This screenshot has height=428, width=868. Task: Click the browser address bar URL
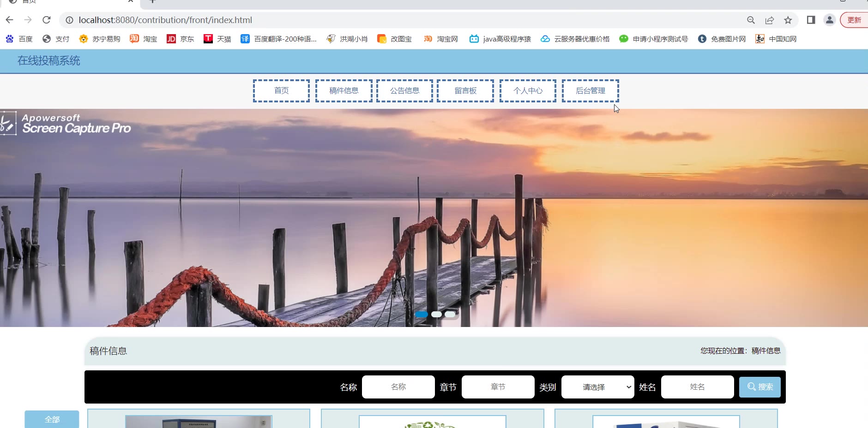pyautogui.click(x=165, y=20)
